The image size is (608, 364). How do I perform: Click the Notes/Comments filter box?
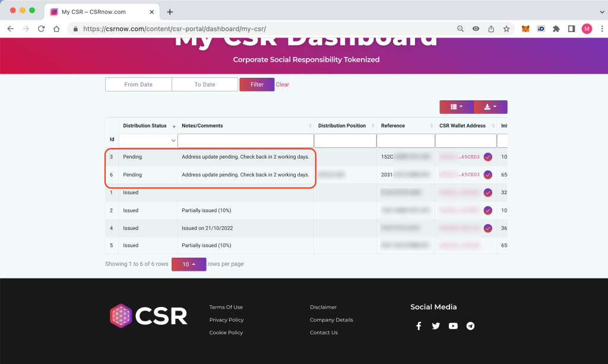(x=246, y=141)
